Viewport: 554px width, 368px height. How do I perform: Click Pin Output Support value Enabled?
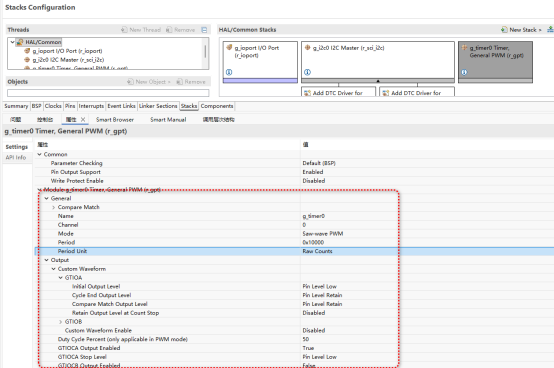pos(313,172)
